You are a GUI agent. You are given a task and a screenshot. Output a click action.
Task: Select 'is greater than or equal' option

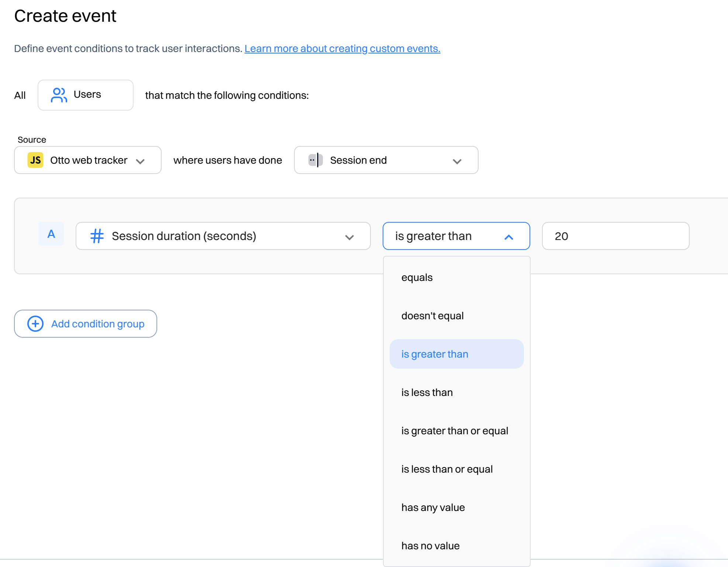tap(457, 431)
